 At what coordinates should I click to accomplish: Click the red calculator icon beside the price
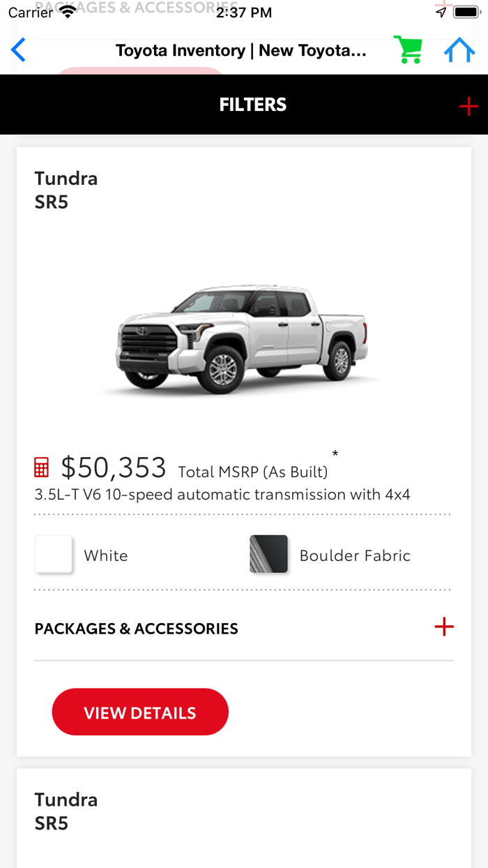[42, 465]
